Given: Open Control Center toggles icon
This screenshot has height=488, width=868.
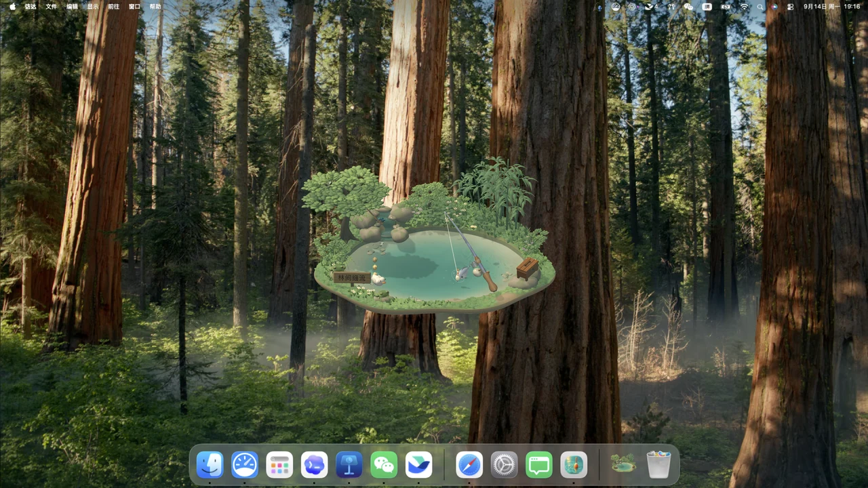Looking at the screenshot, I should (790, 7).
